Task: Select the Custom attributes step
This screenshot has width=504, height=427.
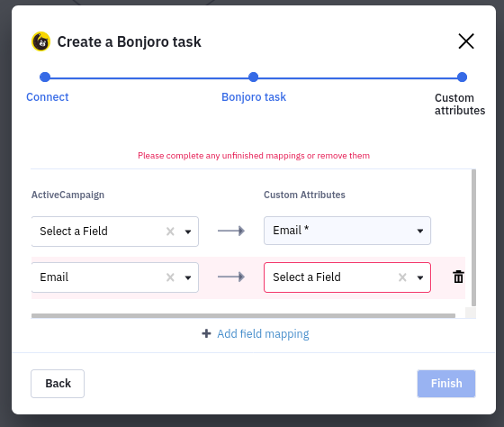Action: coord(460,104)
